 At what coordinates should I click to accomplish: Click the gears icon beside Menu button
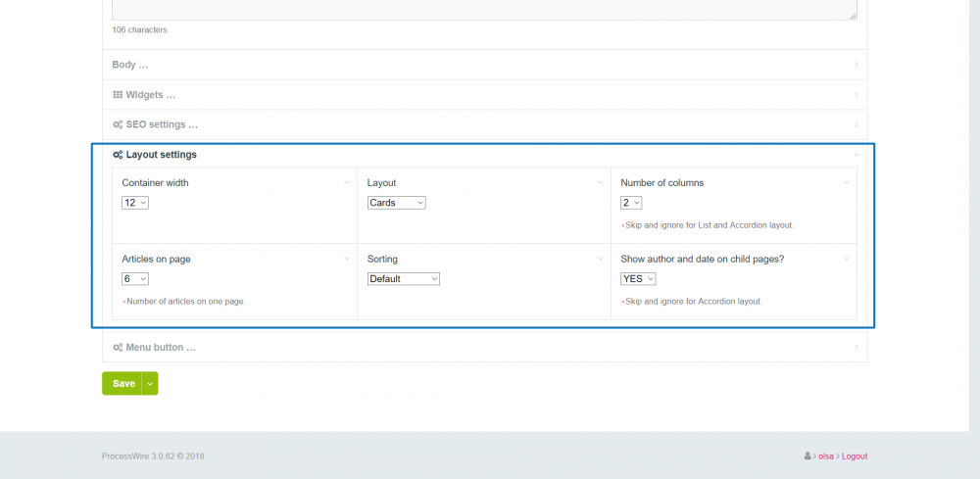click(x=118, y=348)
